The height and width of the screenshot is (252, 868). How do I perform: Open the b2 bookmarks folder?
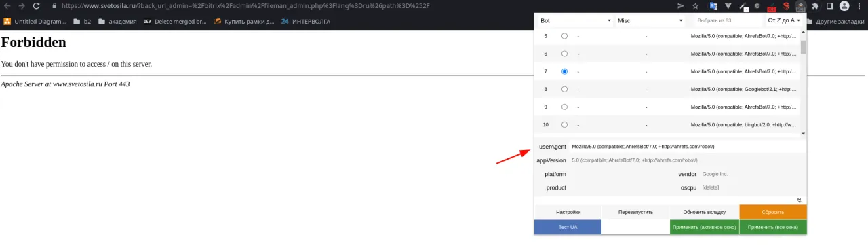pos(82,21)
